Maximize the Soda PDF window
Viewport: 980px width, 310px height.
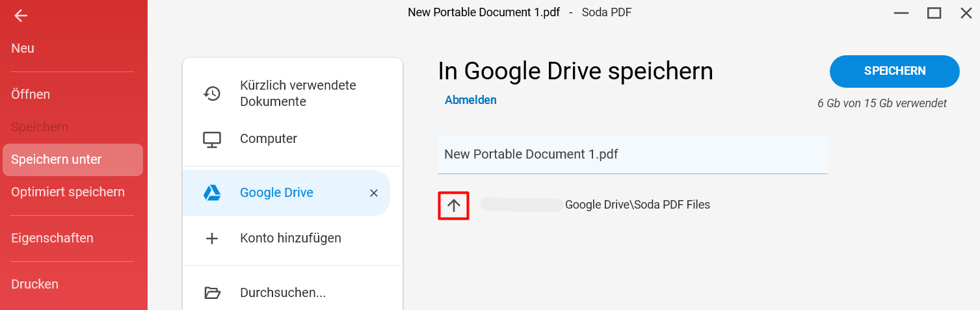(x=934, y=13)
